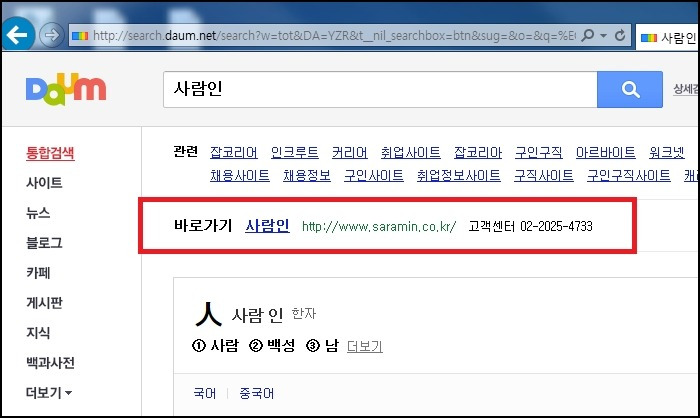Expand the 더보기 sidebar dropdown
700x418 pixels.
[x=49, y=393]
